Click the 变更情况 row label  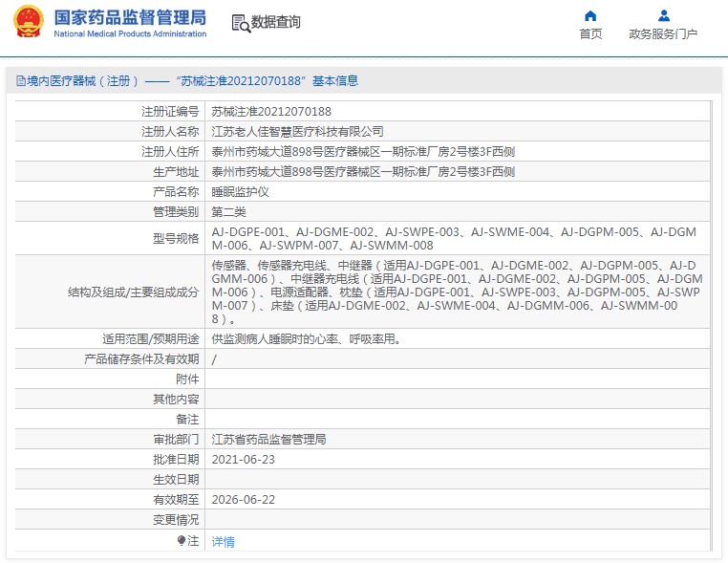point(176,519)
